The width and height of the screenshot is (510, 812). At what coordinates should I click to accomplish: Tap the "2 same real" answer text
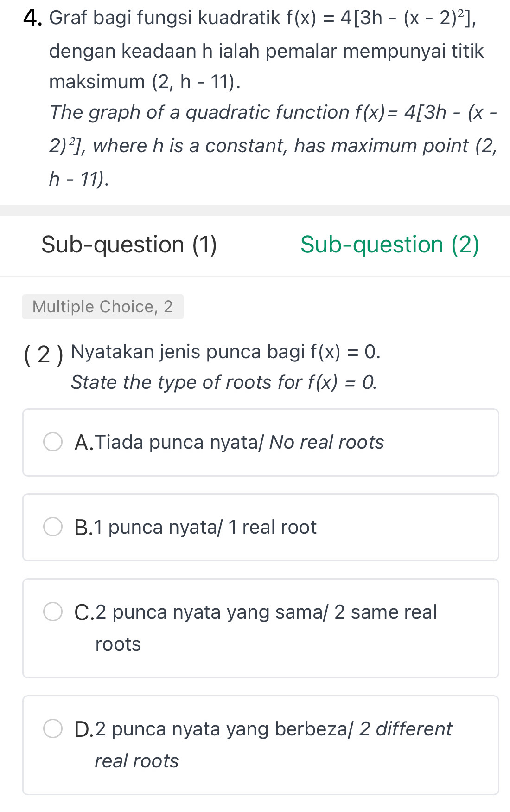tap(385, 612)
